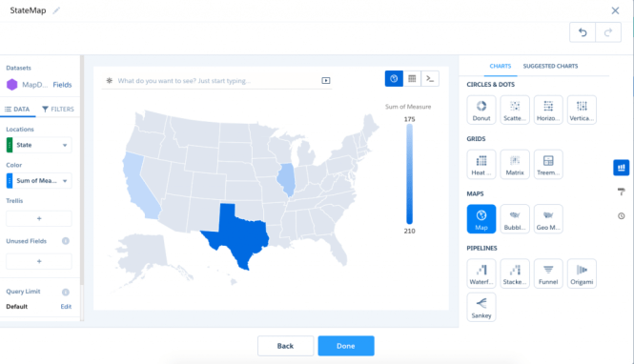Choose the Matrix grid chart
Viewport: 634px width, 364px height.
tap(515, 165)
